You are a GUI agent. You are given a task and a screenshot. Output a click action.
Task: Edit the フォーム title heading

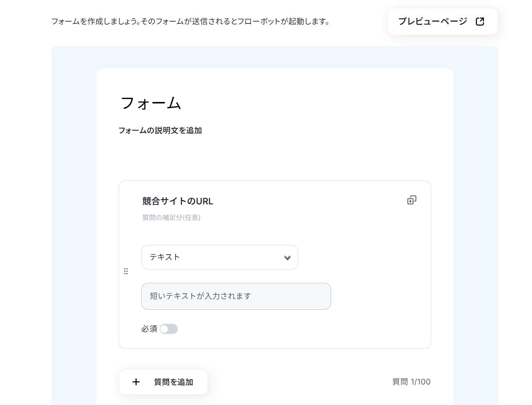[151, 103]
